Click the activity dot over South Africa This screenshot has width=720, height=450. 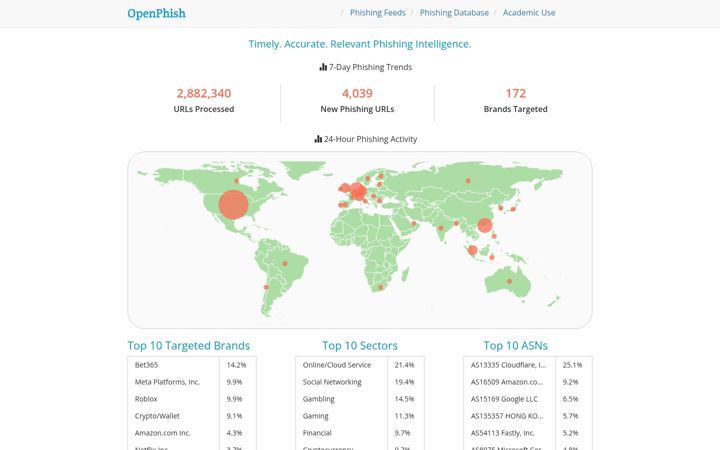(380, 287)
